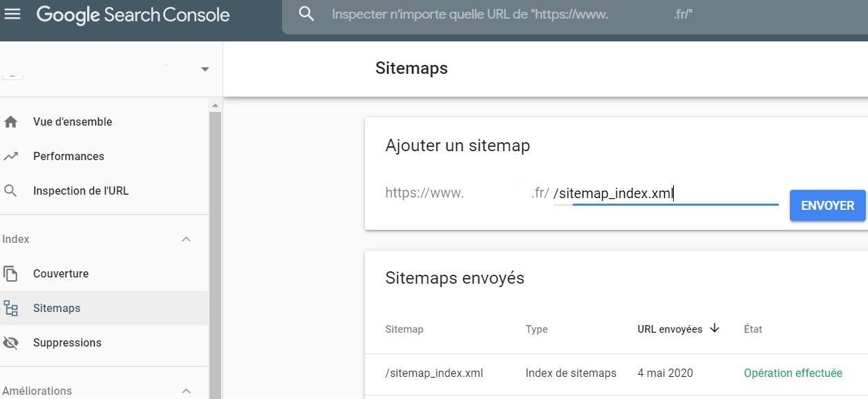
Task: Open Inspection de l'URL
Action: (81, 191)
